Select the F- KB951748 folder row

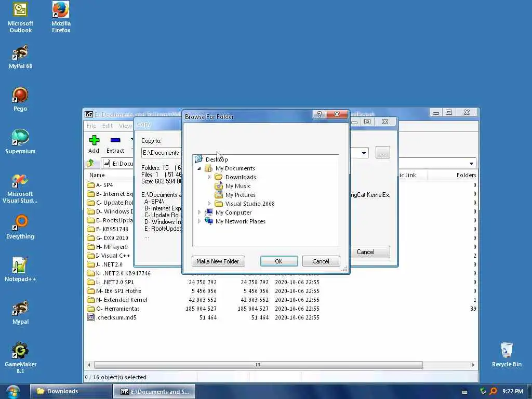108,229
